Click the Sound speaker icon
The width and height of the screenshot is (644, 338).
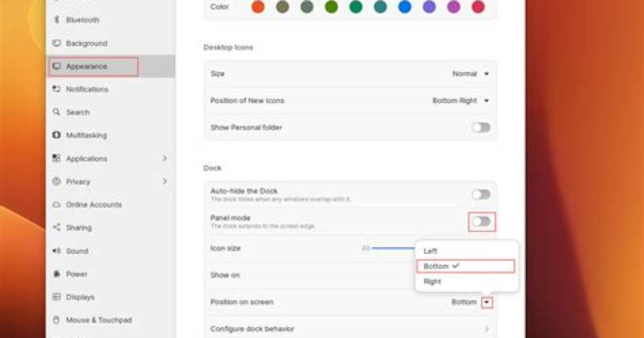pos(57,250)
